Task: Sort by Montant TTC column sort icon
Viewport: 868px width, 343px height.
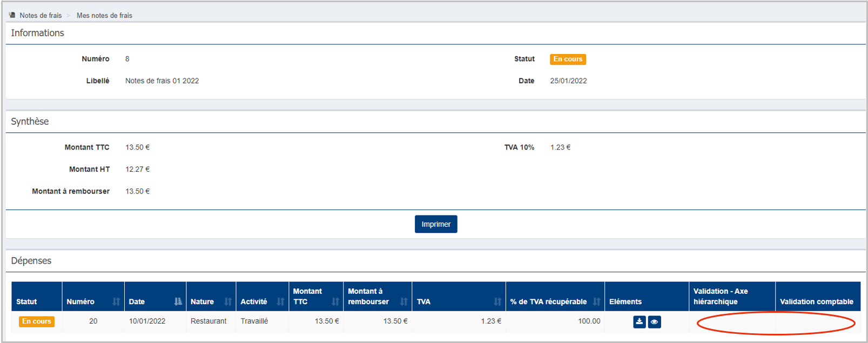Action: point(335,301)
